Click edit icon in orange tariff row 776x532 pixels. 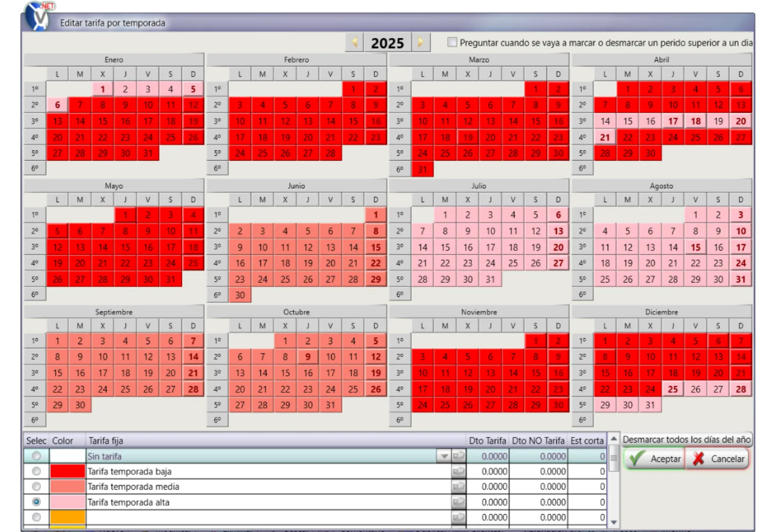[459, 517]
